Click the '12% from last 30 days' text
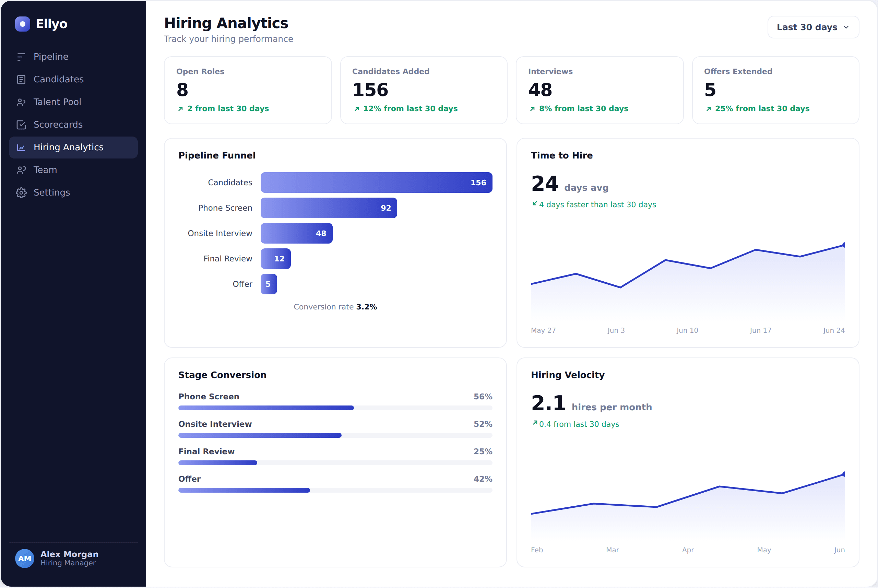The image size is (878, 588). (x=411, y=109)
